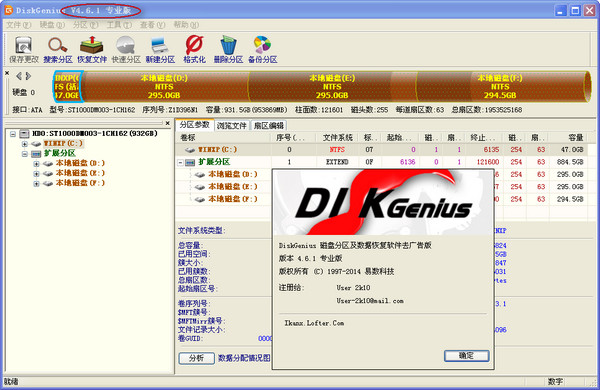Click the 数据分配情况图 label
Viewport: 600px width, 390px height.
point(244,358)
